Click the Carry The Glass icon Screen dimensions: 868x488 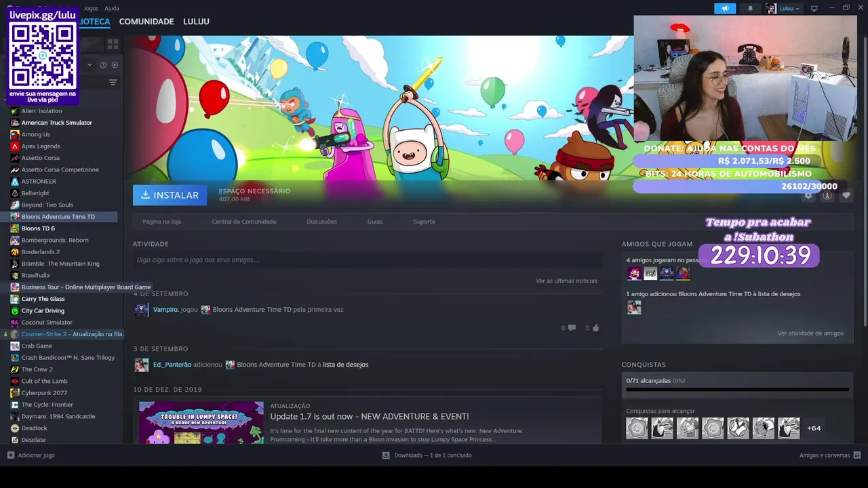(15, 299)
